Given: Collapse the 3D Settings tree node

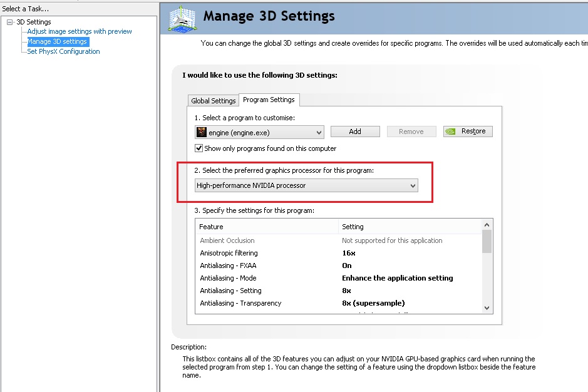Looking at the screenshot, I should [x=10, y=22].
